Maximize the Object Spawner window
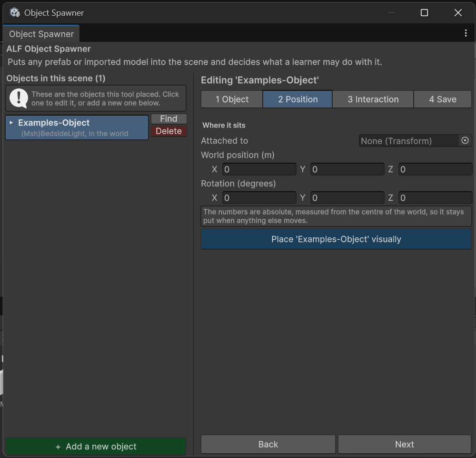 424,13
